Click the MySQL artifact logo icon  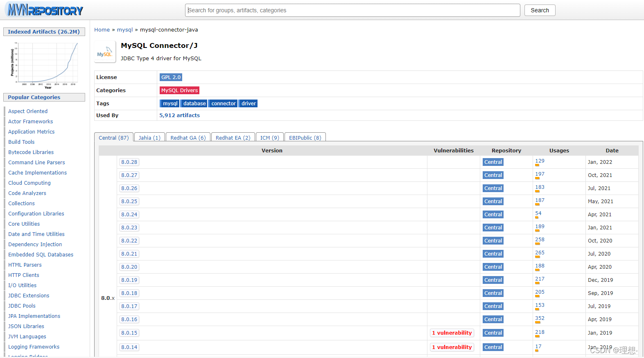(x=105, y=52)
